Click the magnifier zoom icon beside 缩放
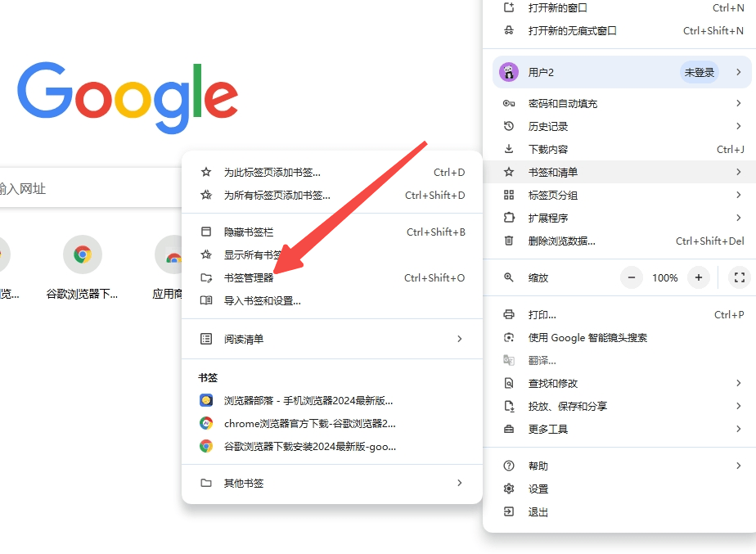The height and width of the screenshot is (554, 756). coord(509,277)
